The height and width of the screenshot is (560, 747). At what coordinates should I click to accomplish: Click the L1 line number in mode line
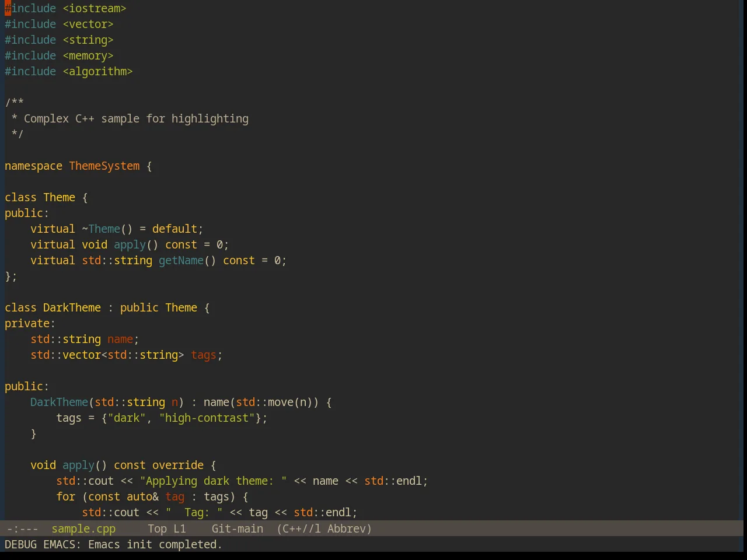180,529
